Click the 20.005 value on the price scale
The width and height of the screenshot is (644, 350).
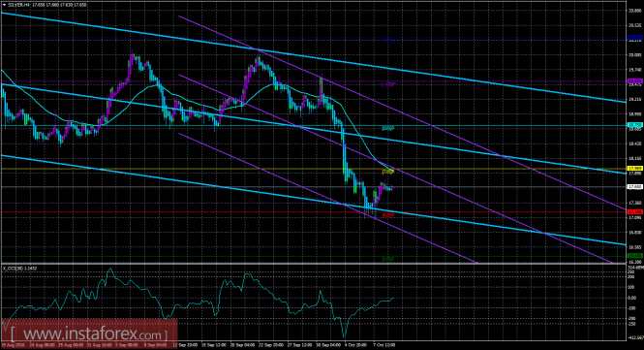click(x=635, y=54)
